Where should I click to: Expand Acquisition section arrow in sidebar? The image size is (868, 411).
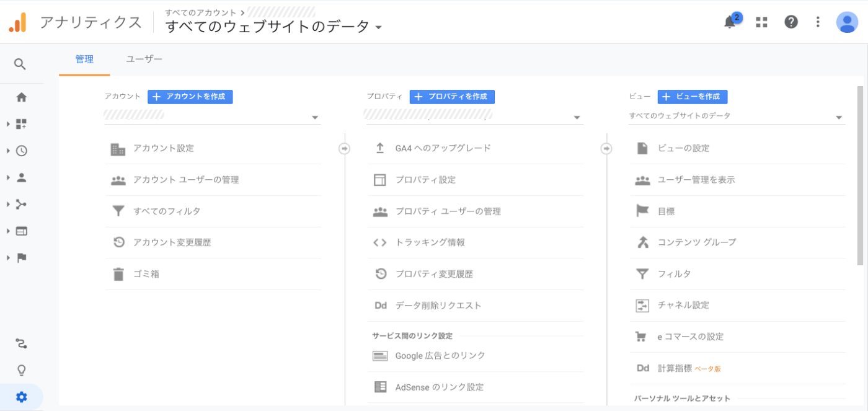pos(8,205)
